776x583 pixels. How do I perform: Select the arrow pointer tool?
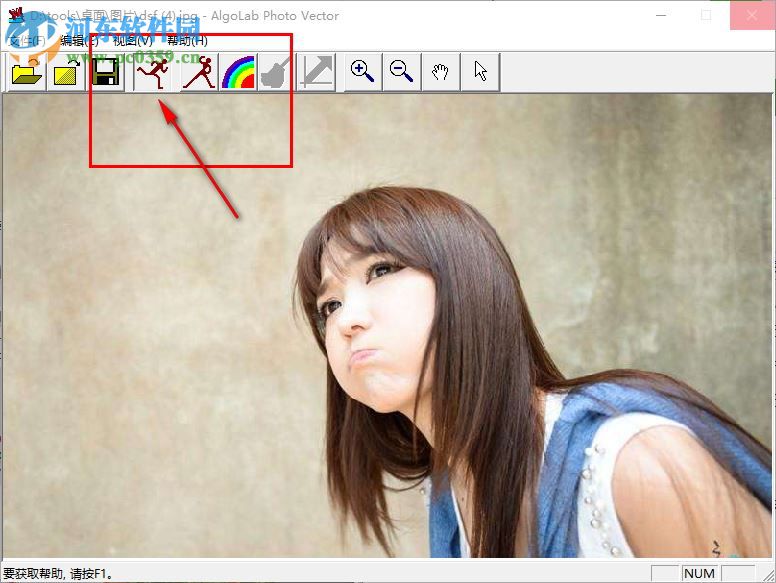pyautogui.click(x=480, y=72)
